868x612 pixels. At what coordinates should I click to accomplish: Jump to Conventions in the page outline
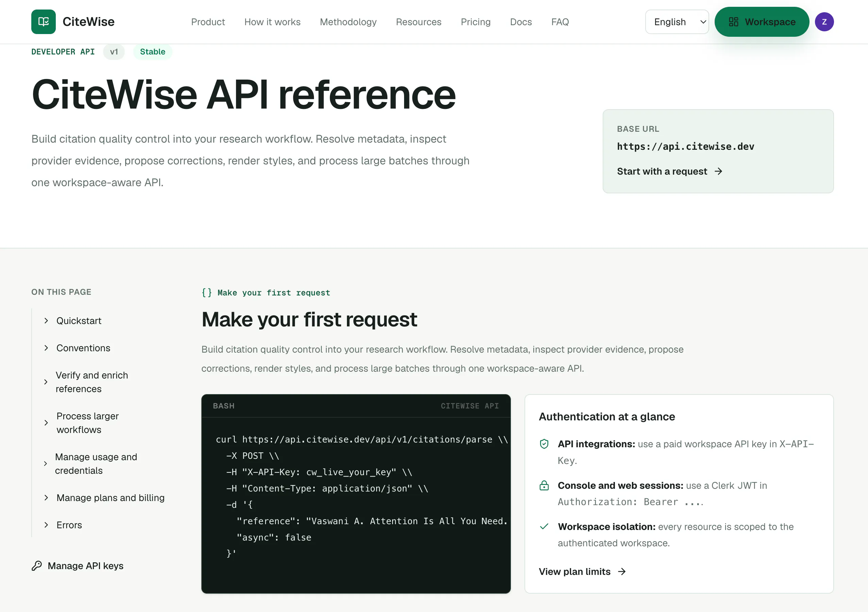[83, 348]
